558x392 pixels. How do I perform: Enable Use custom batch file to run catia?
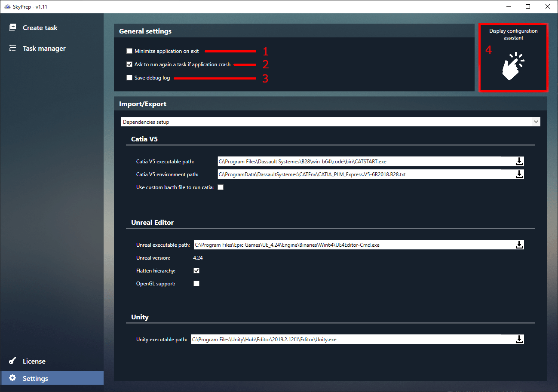[221, 187]
